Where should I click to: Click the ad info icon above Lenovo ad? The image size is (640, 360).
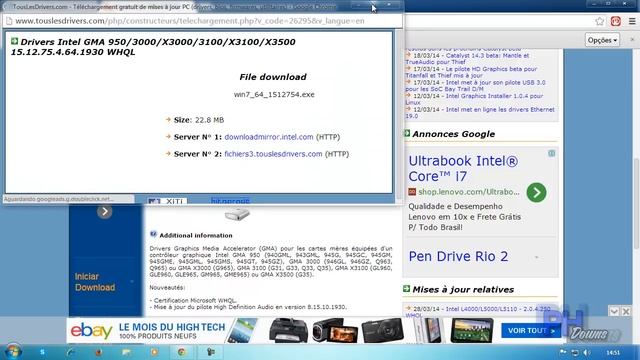pos(551,153)
